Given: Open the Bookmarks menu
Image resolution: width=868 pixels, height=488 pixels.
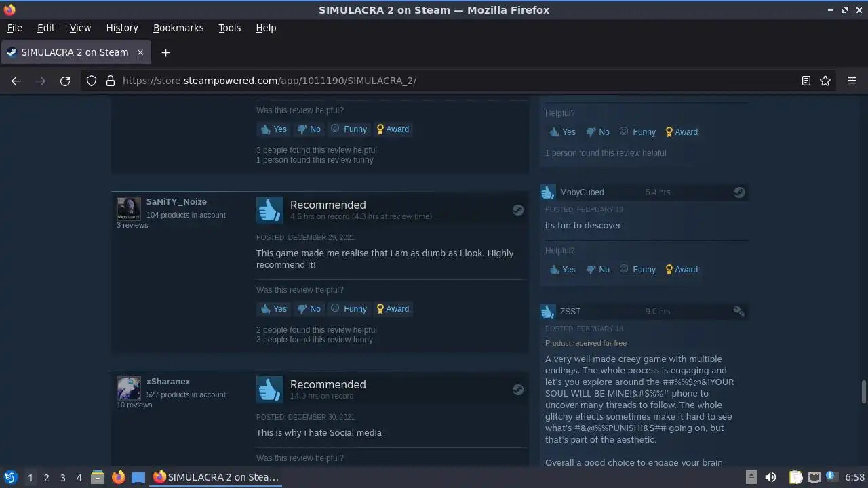Looking at the screenshot, I should (x=178, y=28).
